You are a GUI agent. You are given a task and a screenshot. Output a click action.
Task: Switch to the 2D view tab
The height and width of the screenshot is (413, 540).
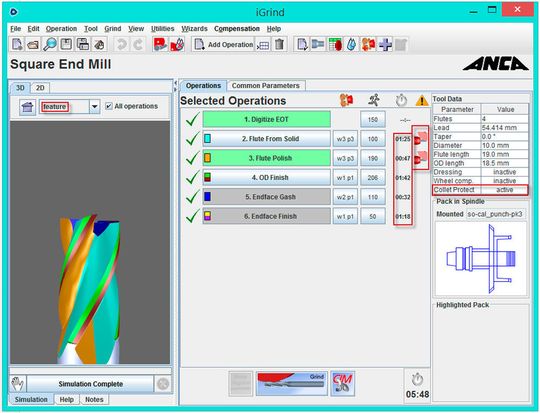tap(40, 88)
